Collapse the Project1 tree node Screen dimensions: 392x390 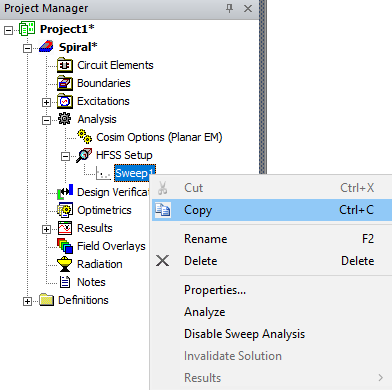click(9, 30)
